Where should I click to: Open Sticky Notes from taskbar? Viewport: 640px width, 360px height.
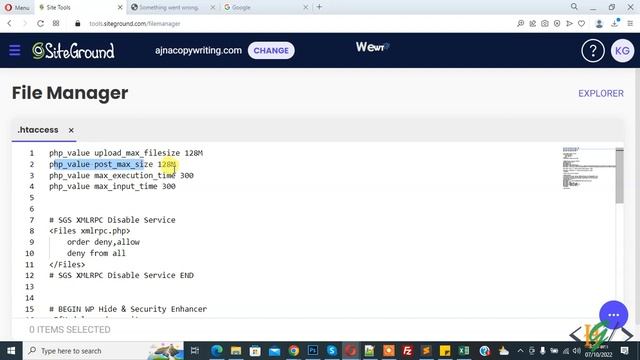(x=445, y=351)
